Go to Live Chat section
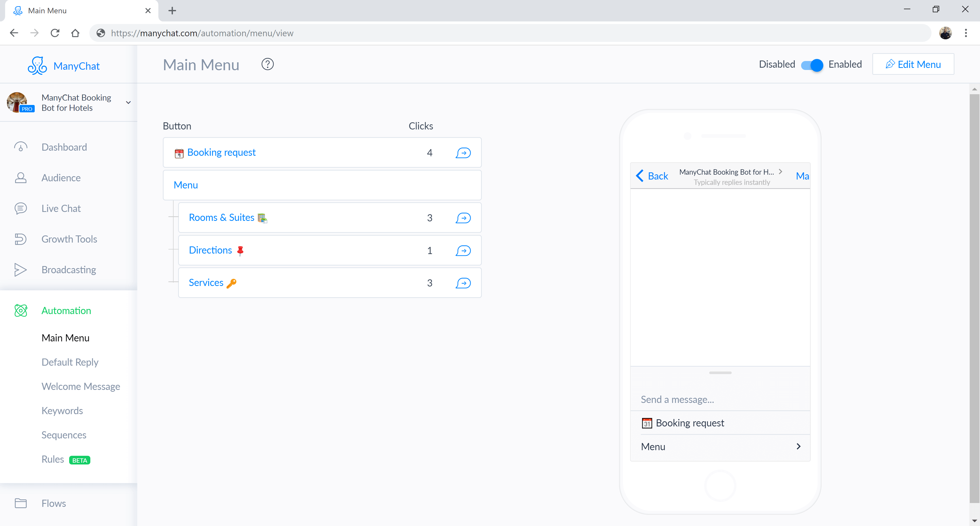980x526 pixels. click(61, 209)
